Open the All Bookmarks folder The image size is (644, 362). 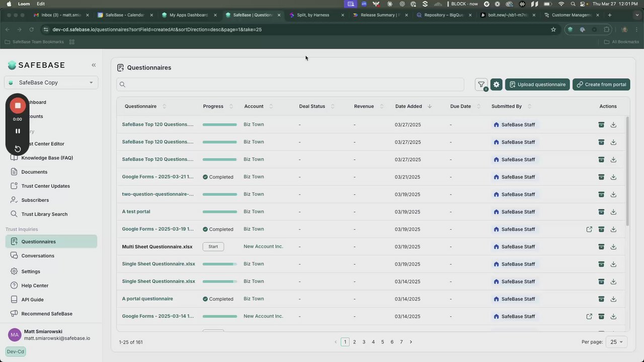click(x=621, y=42)
